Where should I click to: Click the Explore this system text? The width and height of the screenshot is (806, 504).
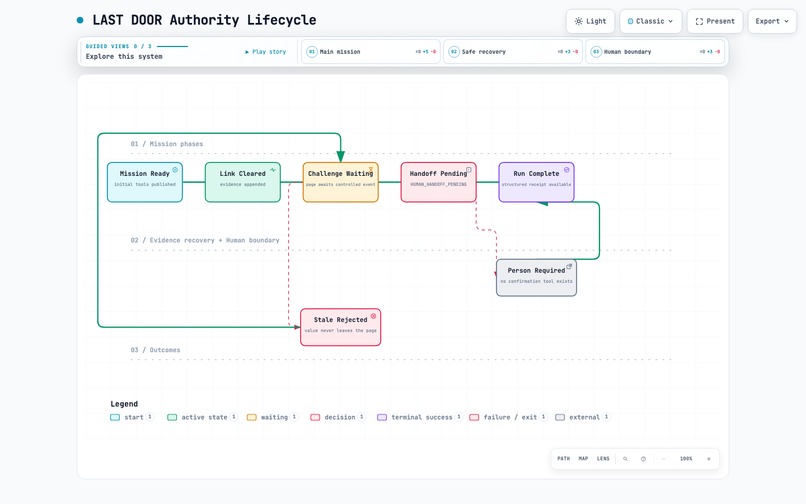pyautogui.click(x=124, y=57)
